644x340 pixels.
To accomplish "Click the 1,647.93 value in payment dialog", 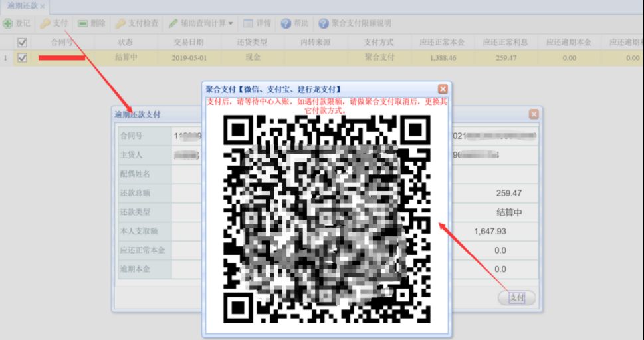I will coord(490,231).
